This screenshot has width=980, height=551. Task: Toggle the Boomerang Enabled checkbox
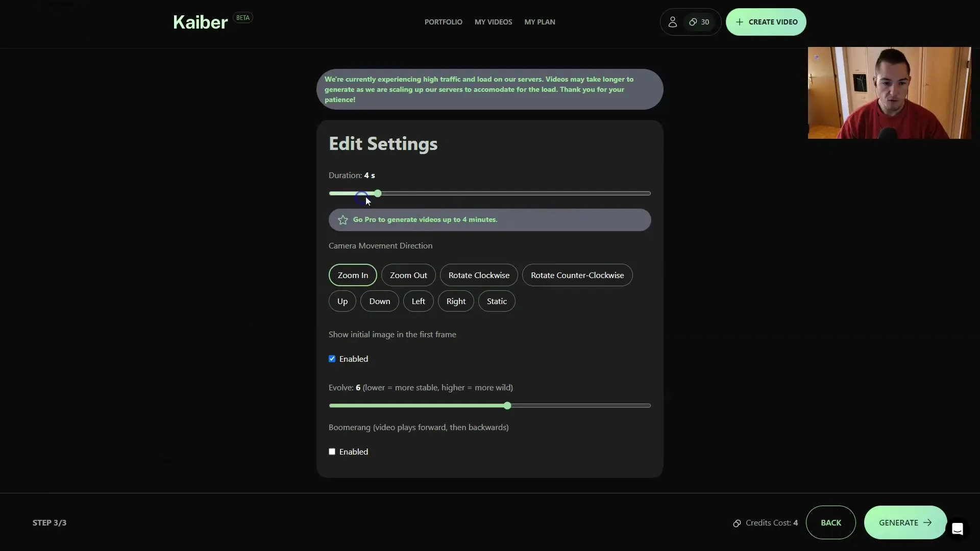tap(332, 451)
